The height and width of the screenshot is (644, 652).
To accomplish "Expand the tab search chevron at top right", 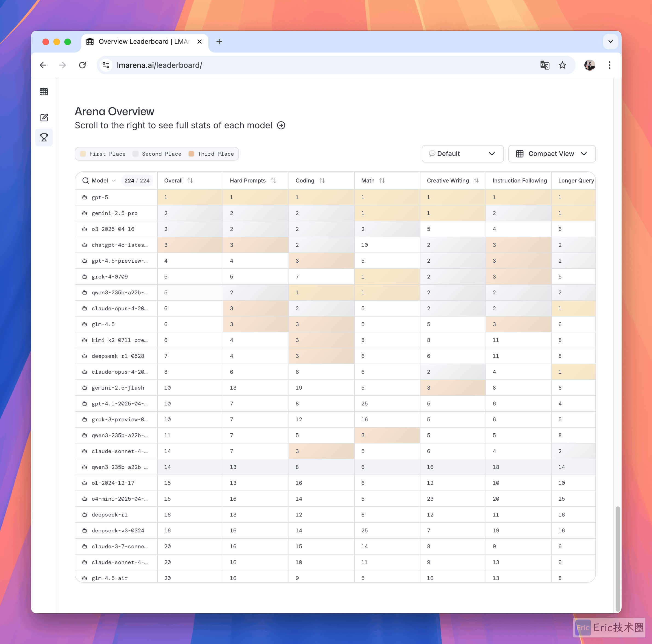I will 610,42.
